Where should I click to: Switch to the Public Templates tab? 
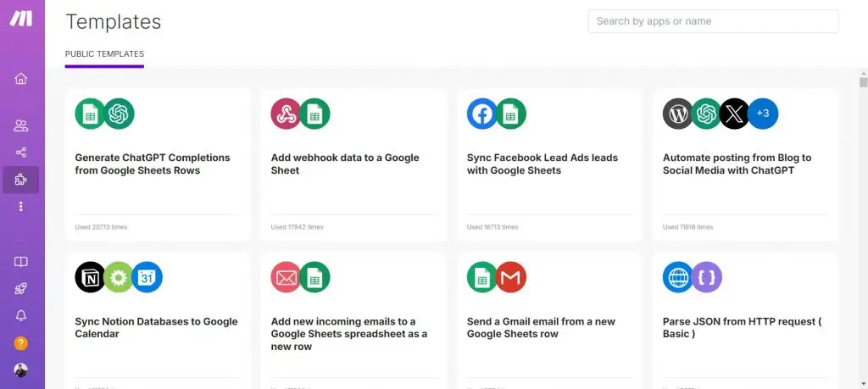[x=104, y=54]
